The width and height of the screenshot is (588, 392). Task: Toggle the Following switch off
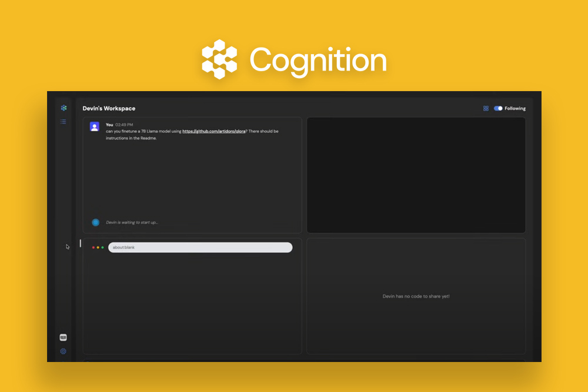pos(498,108)
